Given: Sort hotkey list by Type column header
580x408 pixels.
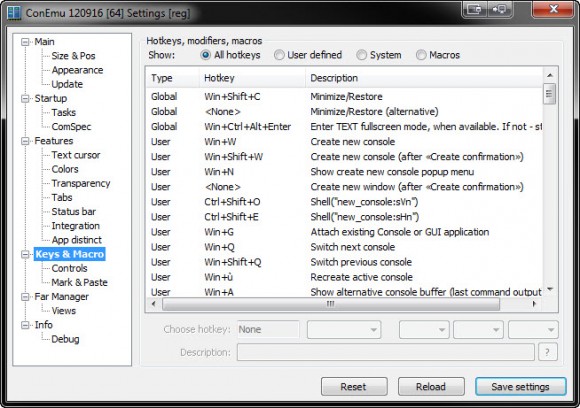Looking at the screenshot, I should coord(173,78).
